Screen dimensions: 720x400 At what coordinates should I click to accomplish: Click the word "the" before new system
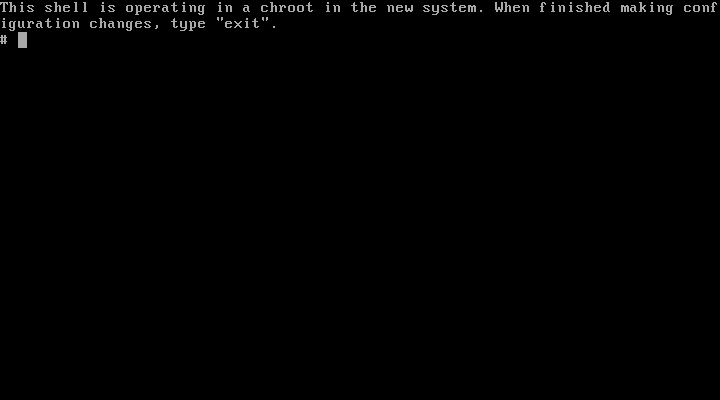click(364, 8)
